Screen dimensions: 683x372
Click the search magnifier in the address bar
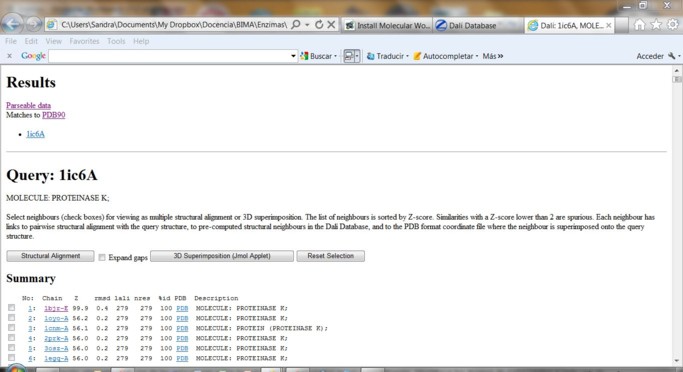click(x=296, y=25)
